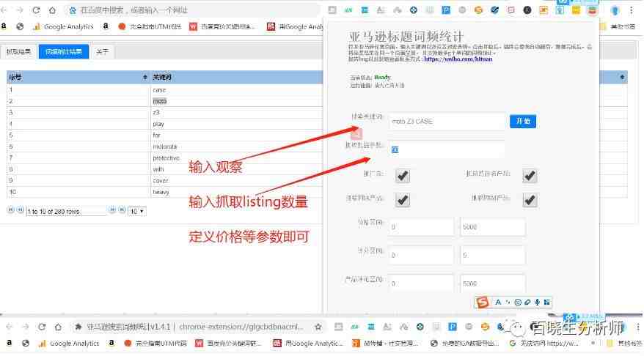Click the listing quantity input under the keyword field
The width and height of the screenshot is (644, 356).
447,149
